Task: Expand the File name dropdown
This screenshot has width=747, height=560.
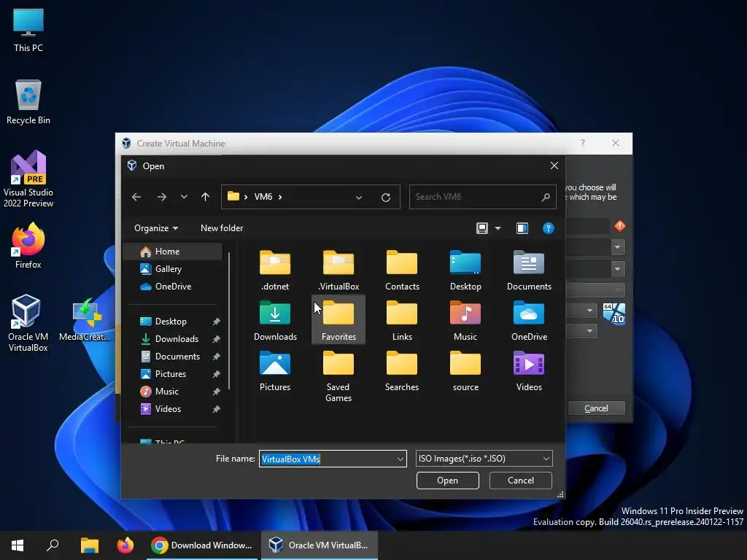Action: [x=400, y=459]
